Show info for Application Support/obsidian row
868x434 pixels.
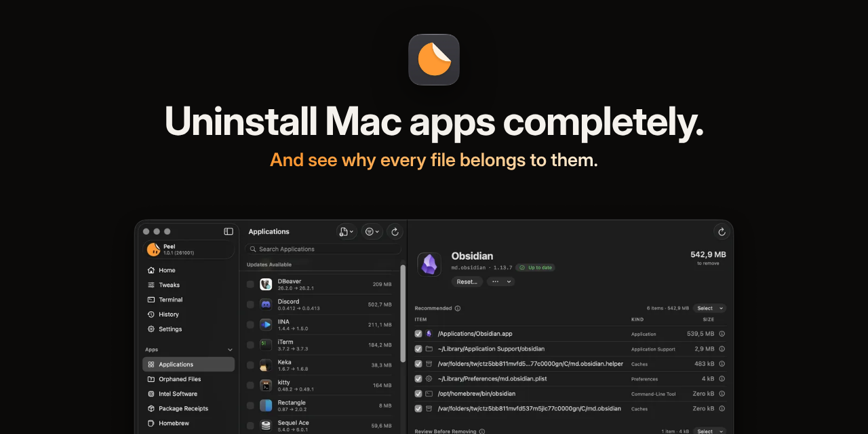722,349
